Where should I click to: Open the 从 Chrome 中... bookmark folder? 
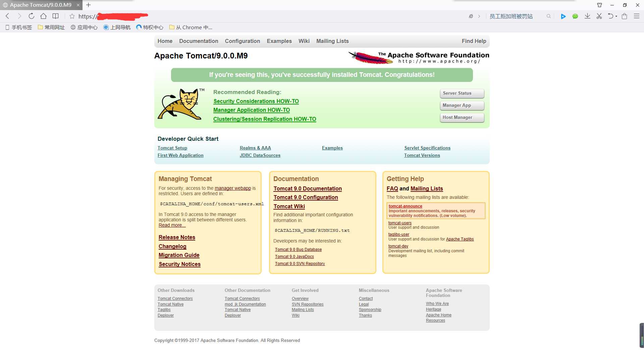[x=191, y=28]
